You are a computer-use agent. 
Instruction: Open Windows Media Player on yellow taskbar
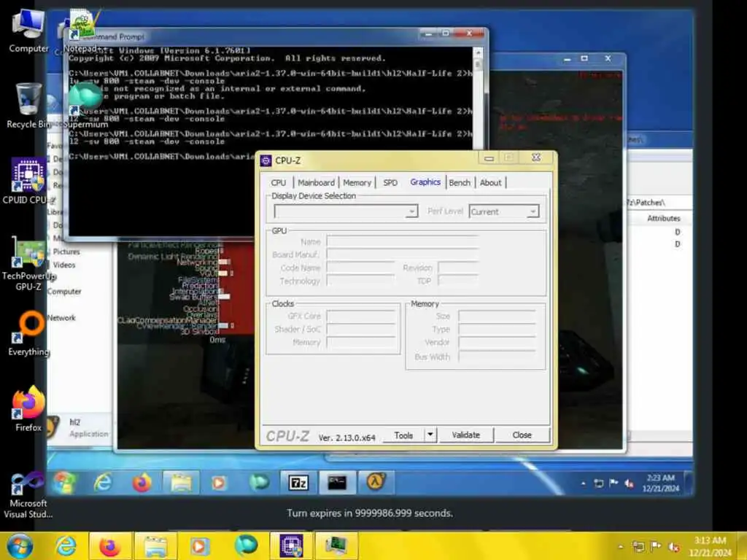[200, 546]
